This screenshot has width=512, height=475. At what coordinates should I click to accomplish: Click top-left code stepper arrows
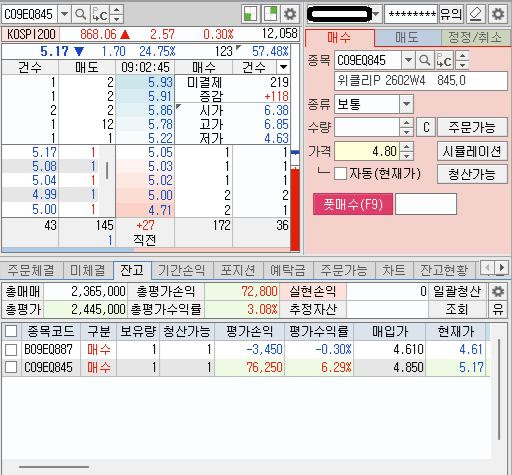[x=116, y=14]
